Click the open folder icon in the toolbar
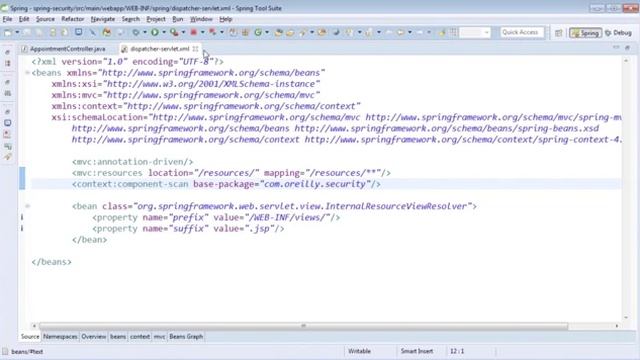 pyautogui.click(x=290, y=32)
